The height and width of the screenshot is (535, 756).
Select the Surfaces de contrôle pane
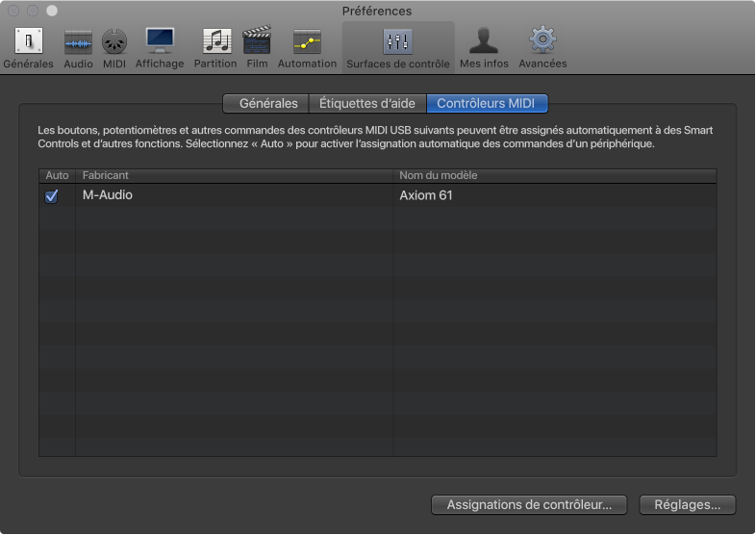coord(398,48)
